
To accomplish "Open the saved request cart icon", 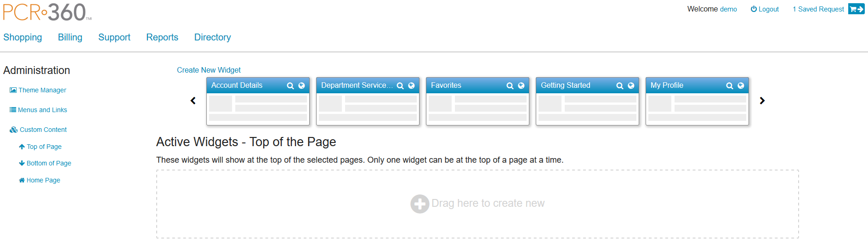I will [x=856, y=9].
